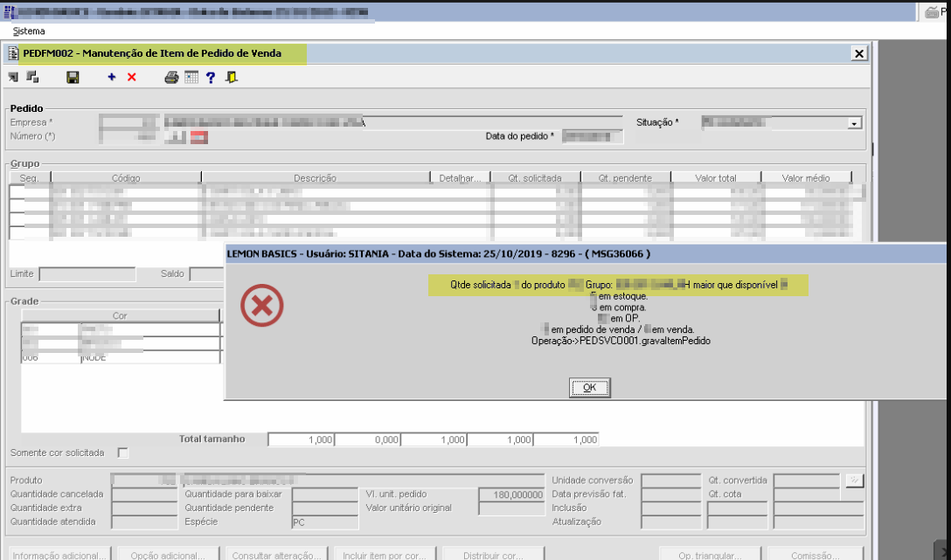
Task: Click the Qt. cota field
Action: click(x=807, y=494)
